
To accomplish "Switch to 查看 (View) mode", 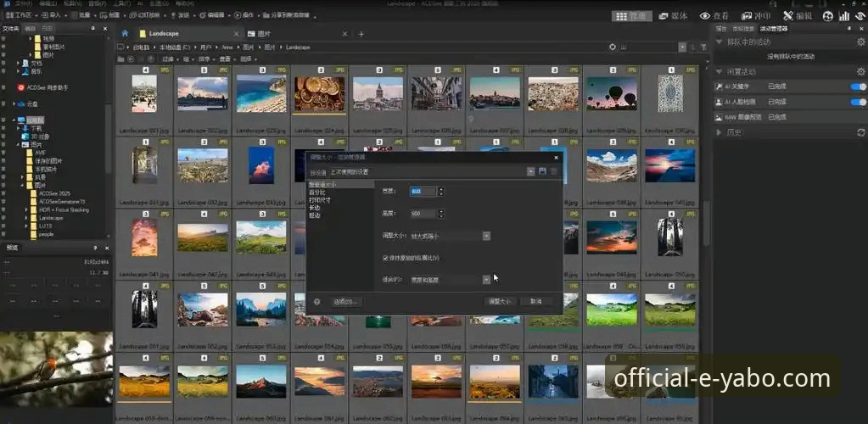I will pos(714,15).
